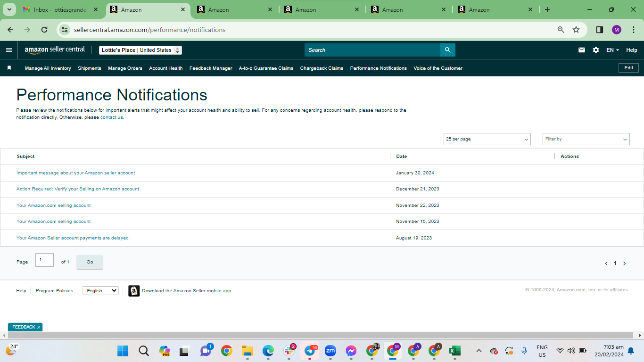This screenshot has height=362, width=644.
Task: Go to previous page with pagination chevron
Action: pos(606,263)
